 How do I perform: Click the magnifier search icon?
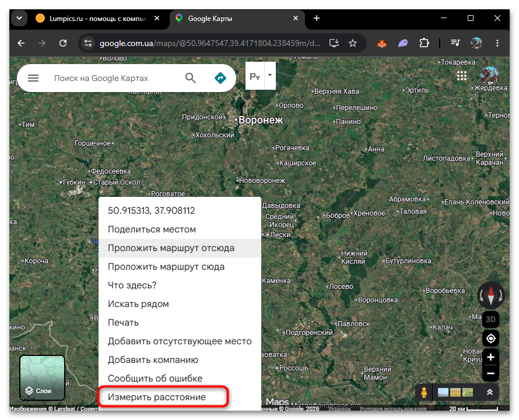coord(190,78)
